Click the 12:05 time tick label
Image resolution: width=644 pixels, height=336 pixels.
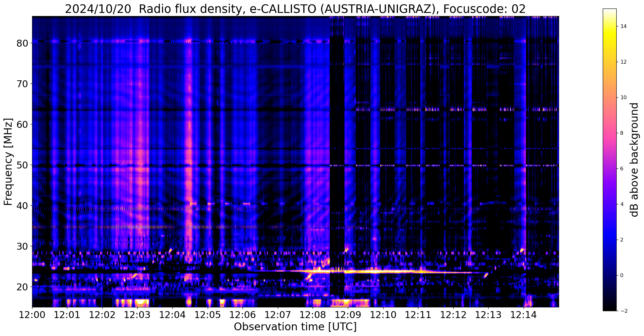point(208,315)
